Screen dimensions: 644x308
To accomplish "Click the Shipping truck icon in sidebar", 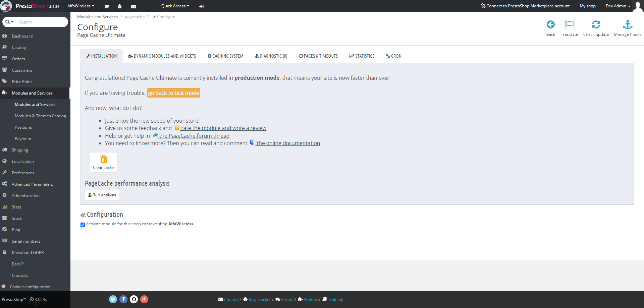I will tap(5, 150).
